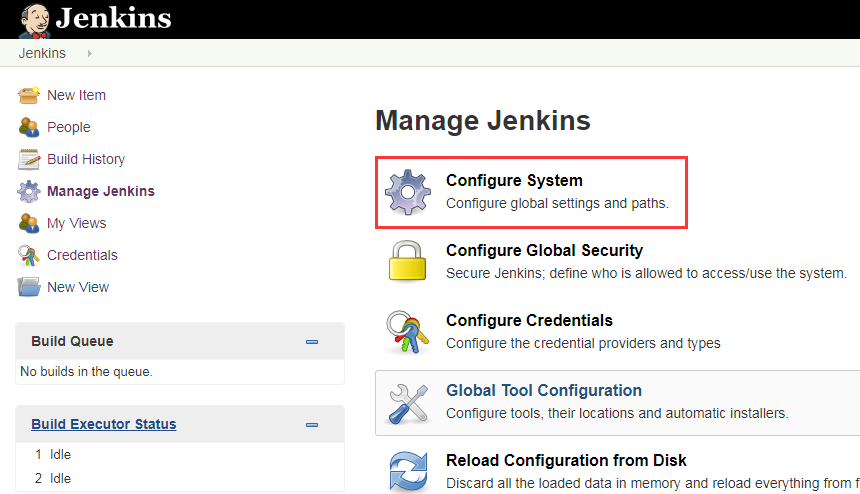Click the Configure Credentials keys icon

[x=408, y=332]
